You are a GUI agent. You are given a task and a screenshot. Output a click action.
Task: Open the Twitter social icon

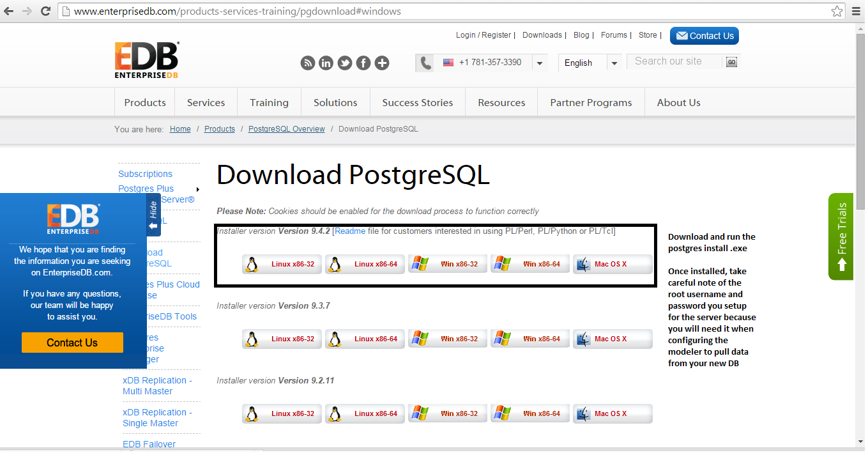pos(345,63)
